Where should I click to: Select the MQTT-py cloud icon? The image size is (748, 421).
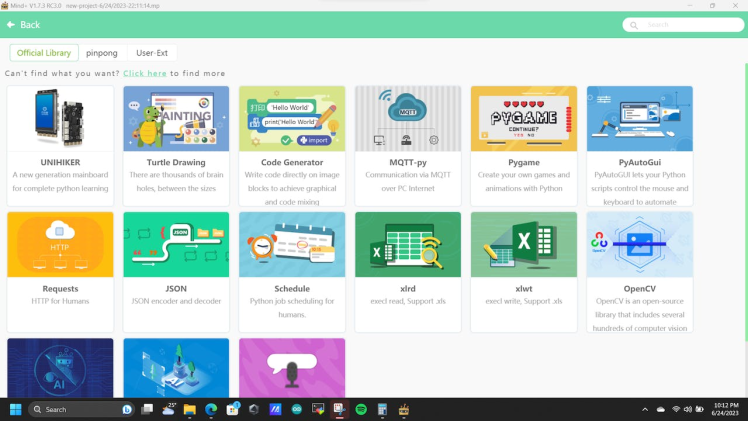[408, 118]
